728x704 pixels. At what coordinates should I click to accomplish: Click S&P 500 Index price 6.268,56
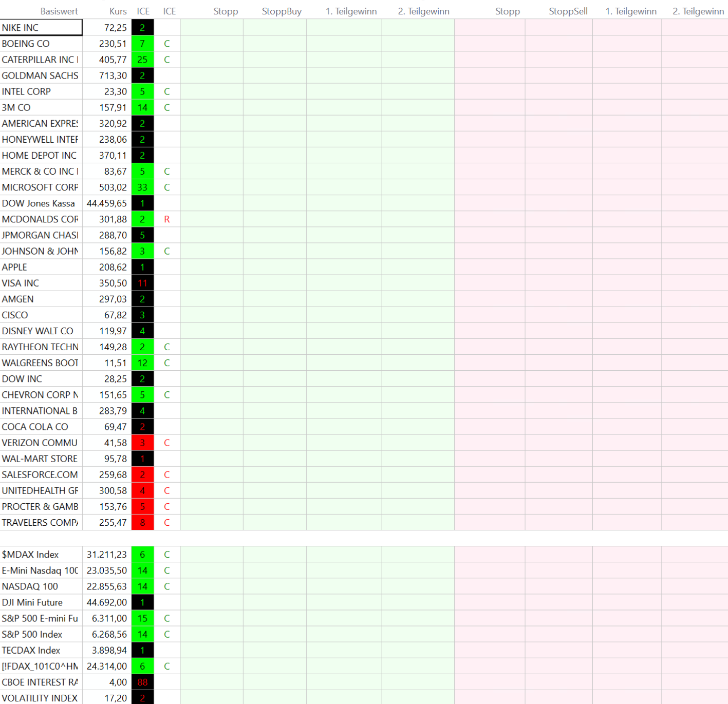pyautogui.click(x=107, y=635)
